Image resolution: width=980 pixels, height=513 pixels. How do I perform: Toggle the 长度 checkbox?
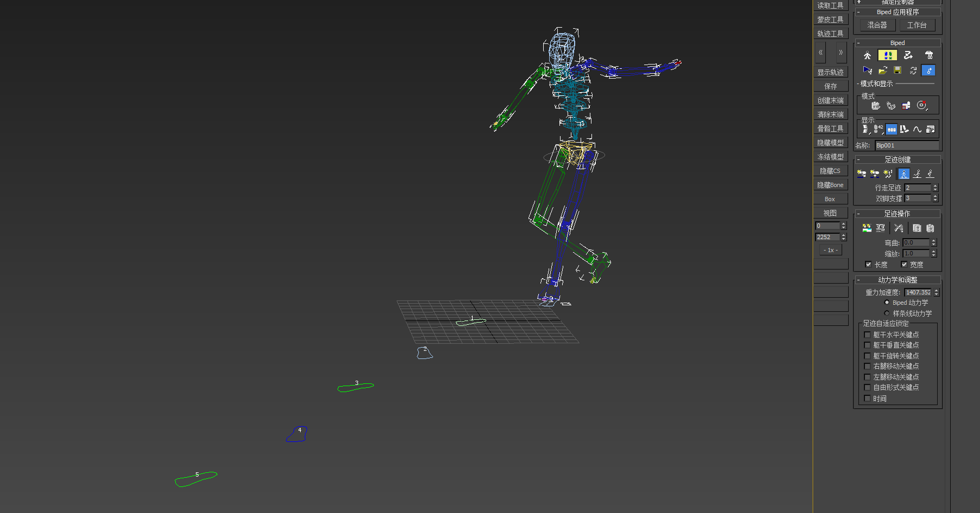pyautogui.click(x=868, y=264)
